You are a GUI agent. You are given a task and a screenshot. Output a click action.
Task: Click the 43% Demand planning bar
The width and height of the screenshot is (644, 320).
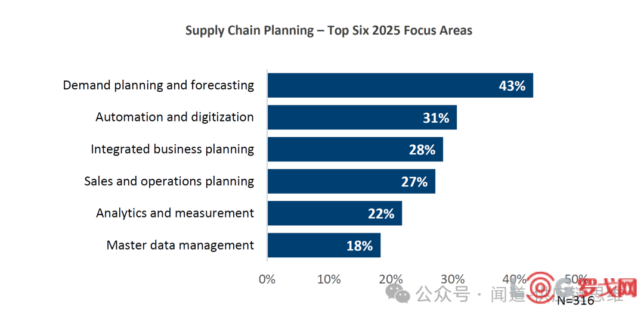point(401,85)
